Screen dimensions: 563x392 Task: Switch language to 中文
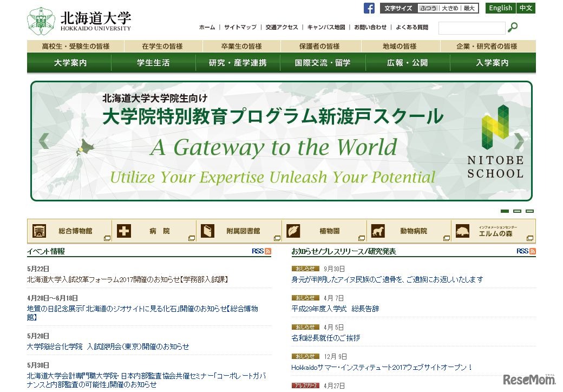point(526,8)
